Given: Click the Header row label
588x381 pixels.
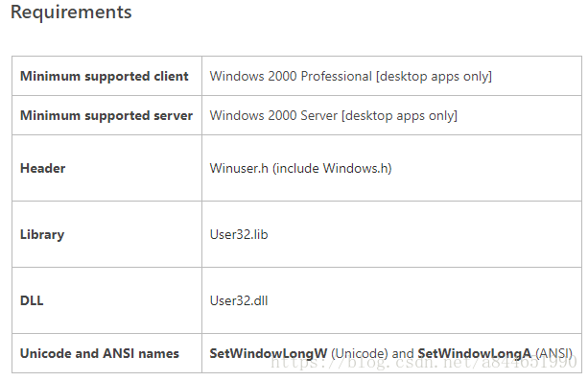Looking at the screenshot, I should [x=43, y=168].
